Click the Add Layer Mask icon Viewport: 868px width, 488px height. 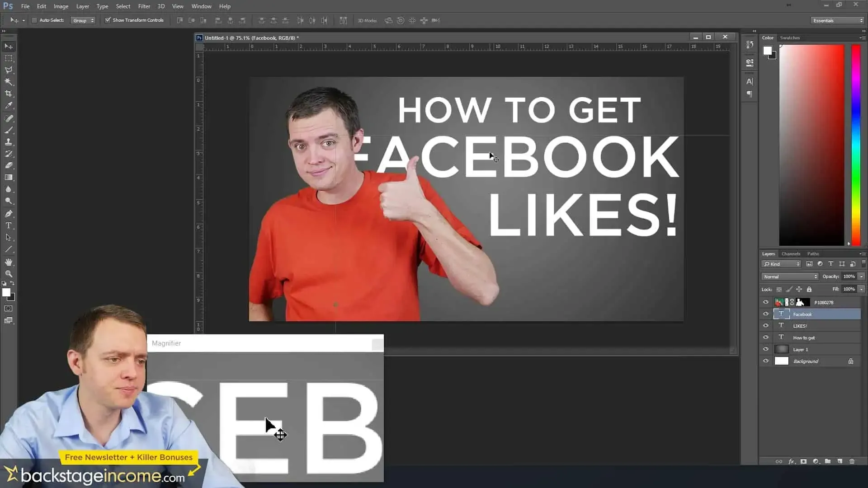coord(803,461)
